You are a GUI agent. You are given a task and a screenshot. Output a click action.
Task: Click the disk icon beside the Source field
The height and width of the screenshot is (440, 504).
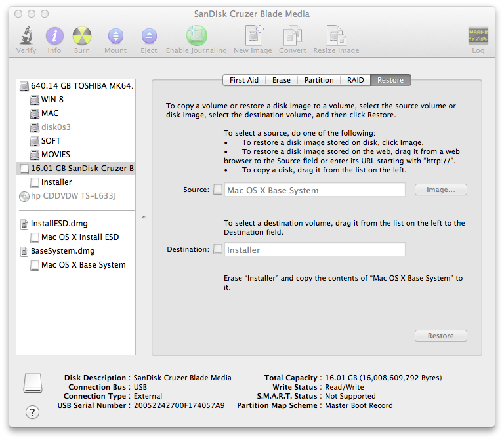click(x=218, y=190)
